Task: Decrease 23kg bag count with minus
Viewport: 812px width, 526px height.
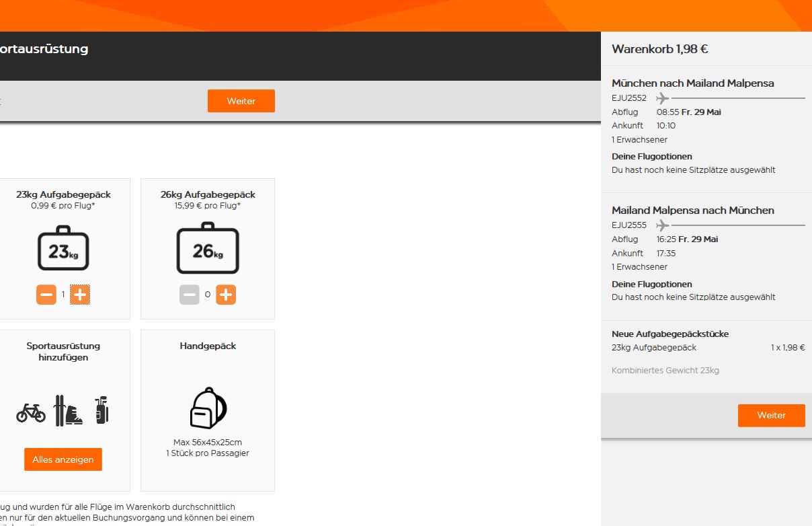Action: coord(46,295)
